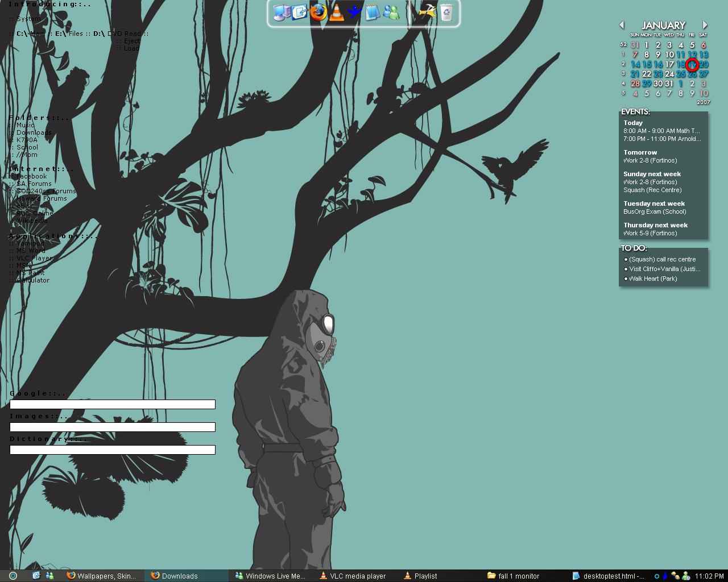
Task: Open C:\ Main drive link
Action: point(31,34)
